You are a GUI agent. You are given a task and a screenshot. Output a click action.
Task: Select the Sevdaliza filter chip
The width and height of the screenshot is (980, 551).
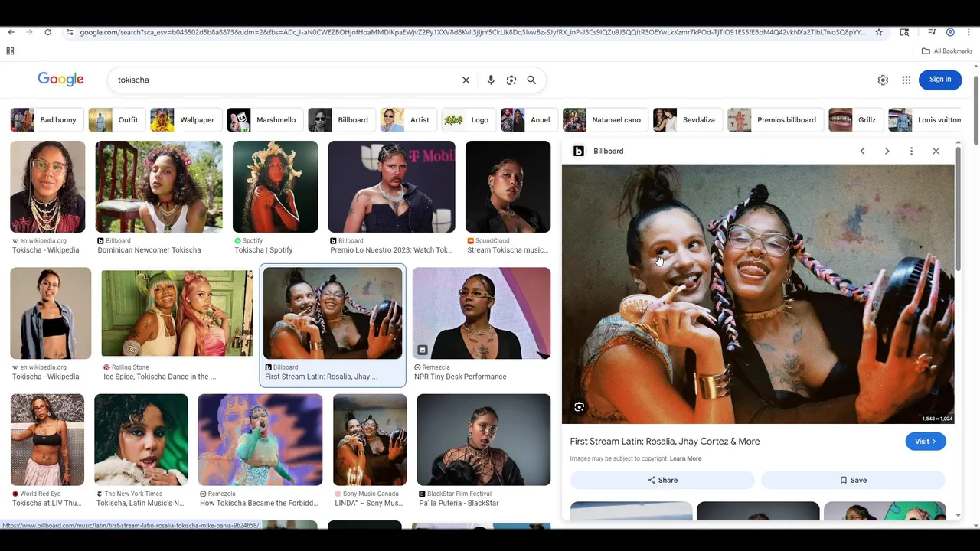point(687,120)
